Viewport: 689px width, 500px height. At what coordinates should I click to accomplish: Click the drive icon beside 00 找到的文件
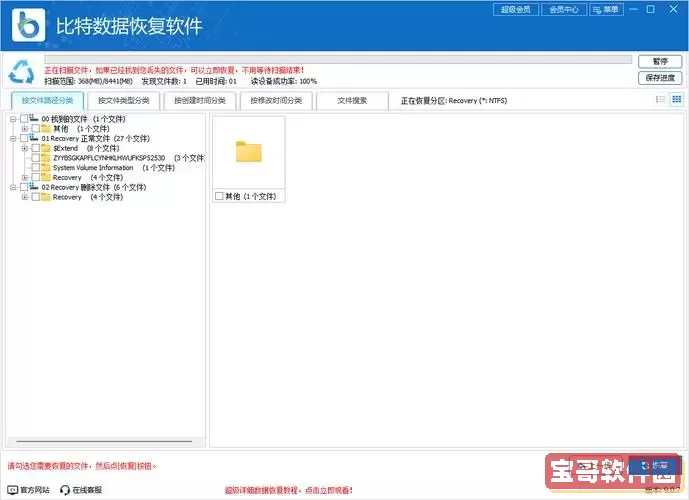[x=34, y=118]
